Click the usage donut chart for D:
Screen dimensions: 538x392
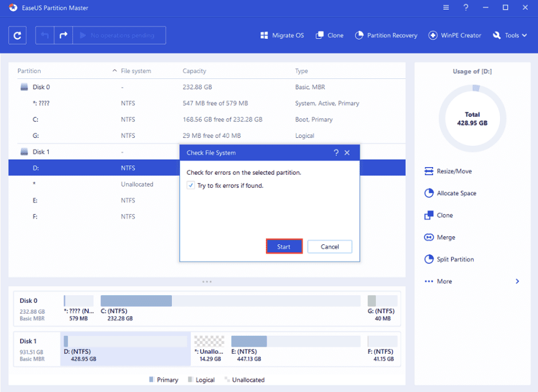pyautogui.click(x=473, y=118)
